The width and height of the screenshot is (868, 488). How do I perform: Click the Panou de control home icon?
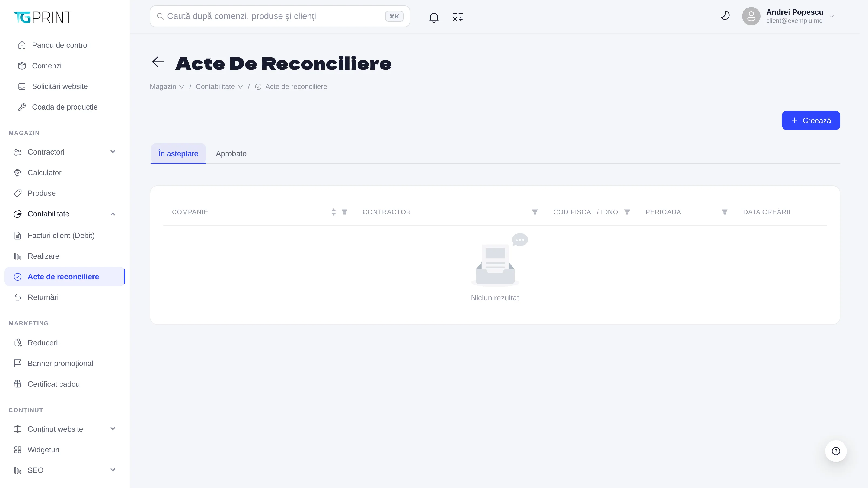(x=22, y=45)
